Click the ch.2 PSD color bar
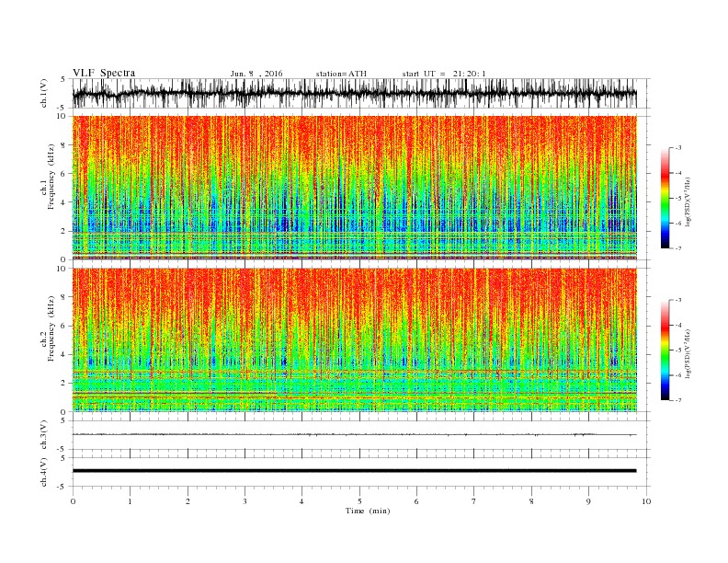Viewport: 728px width, 563px height. point(665,350)
